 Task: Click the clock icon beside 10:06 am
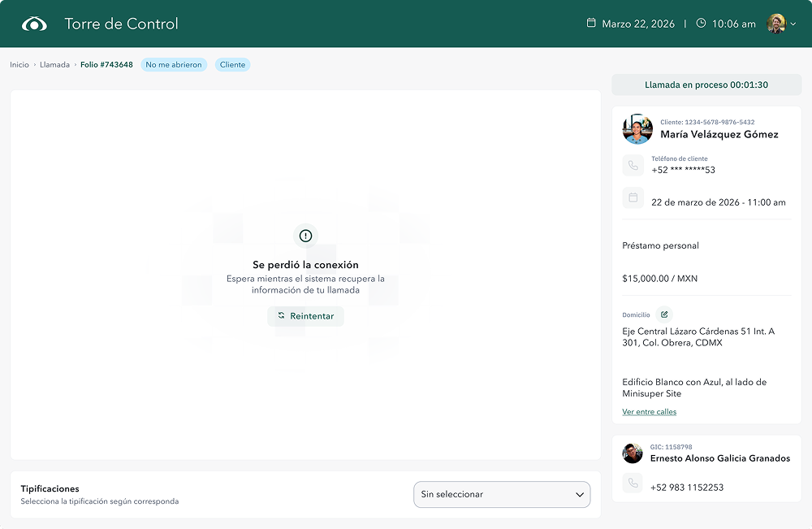tap(701, 23)
